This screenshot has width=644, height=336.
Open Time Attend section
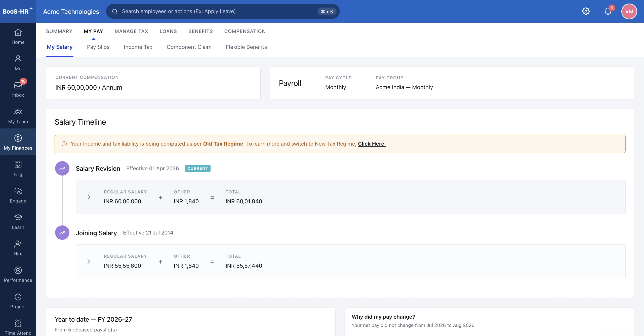point(18,327)
